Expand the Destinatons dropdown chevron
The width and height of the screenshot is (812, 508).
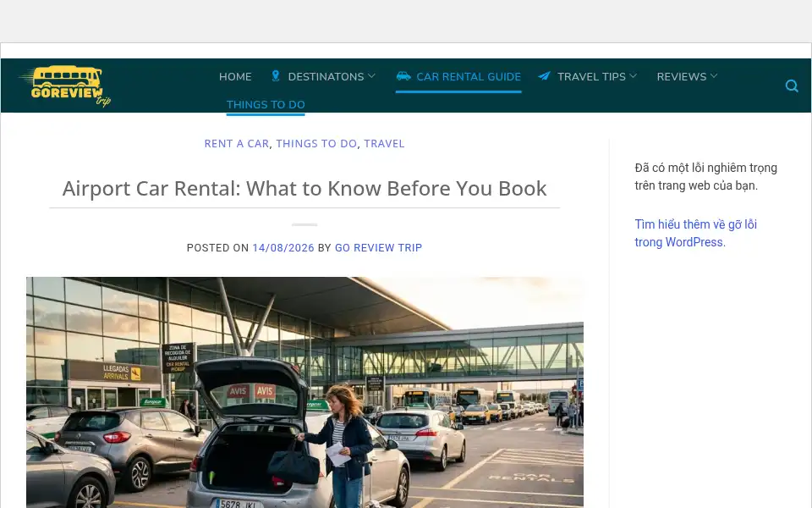click(x=371, y=76)
